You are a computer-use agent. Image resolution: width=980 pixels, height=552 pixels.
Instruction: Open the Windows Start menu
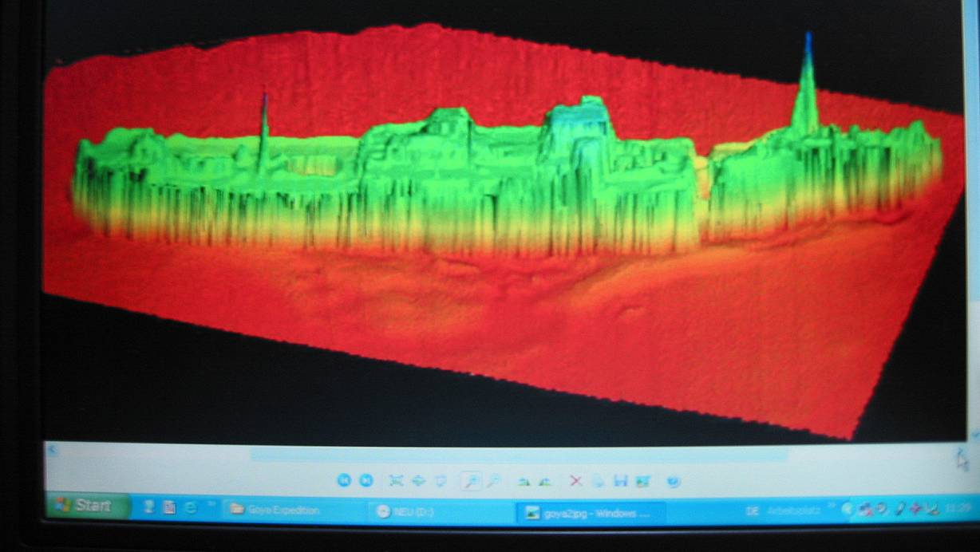click(x=88, y=507)
